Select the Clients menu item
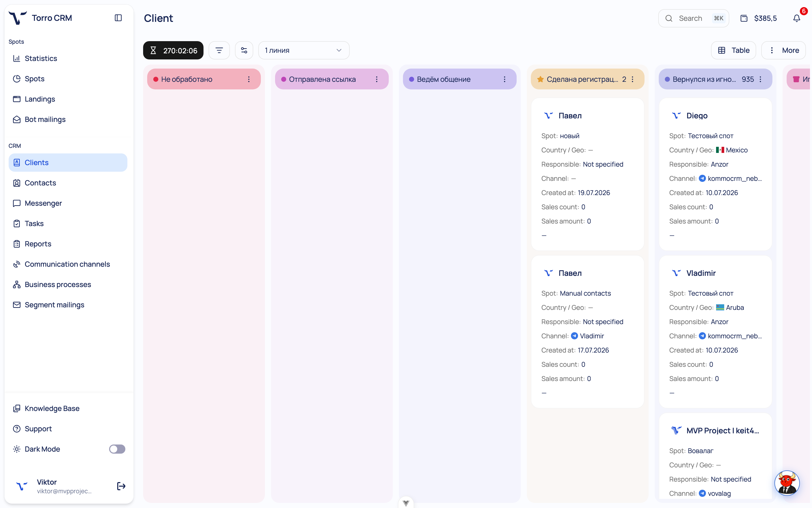Image resolution: width=812 pixels, height=508 pixels. [68, 163]
